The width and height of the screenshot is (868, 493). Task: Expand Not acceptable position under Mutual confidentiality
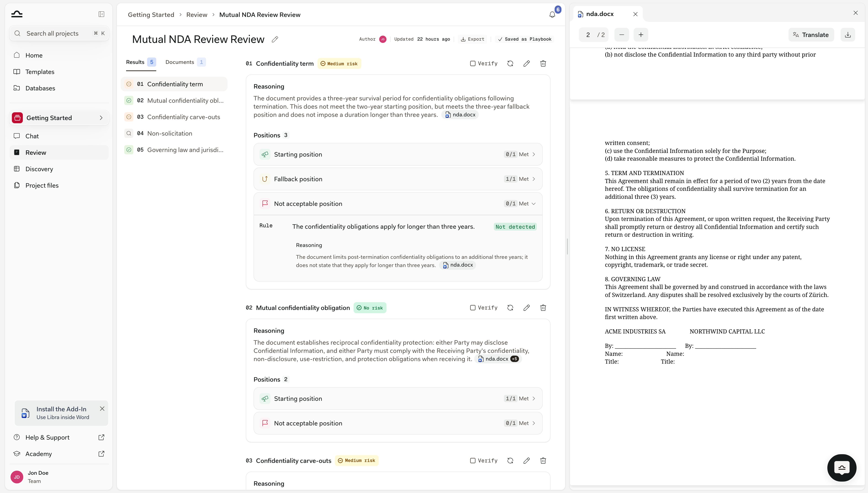pos(398,423)
